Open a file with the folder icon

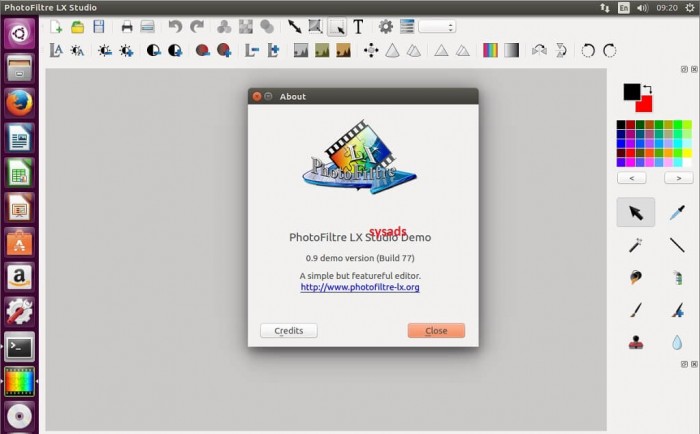[78, 27]
